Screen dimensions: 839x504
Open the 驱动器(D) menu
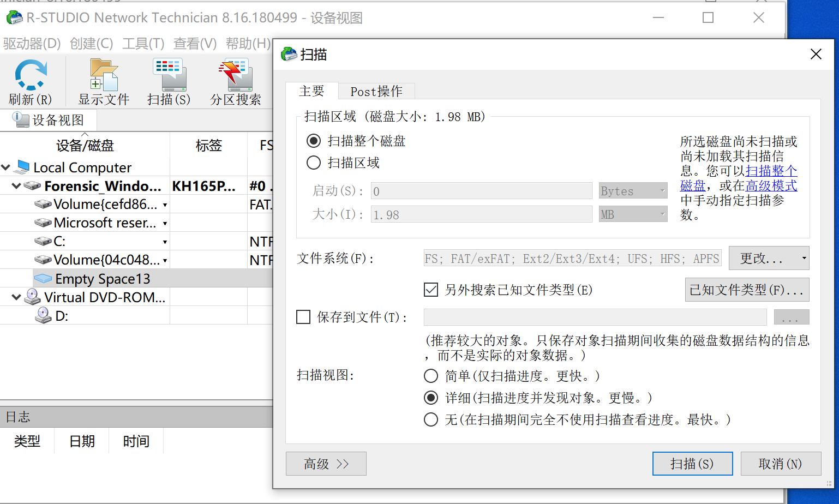click(x=32, y=44)
